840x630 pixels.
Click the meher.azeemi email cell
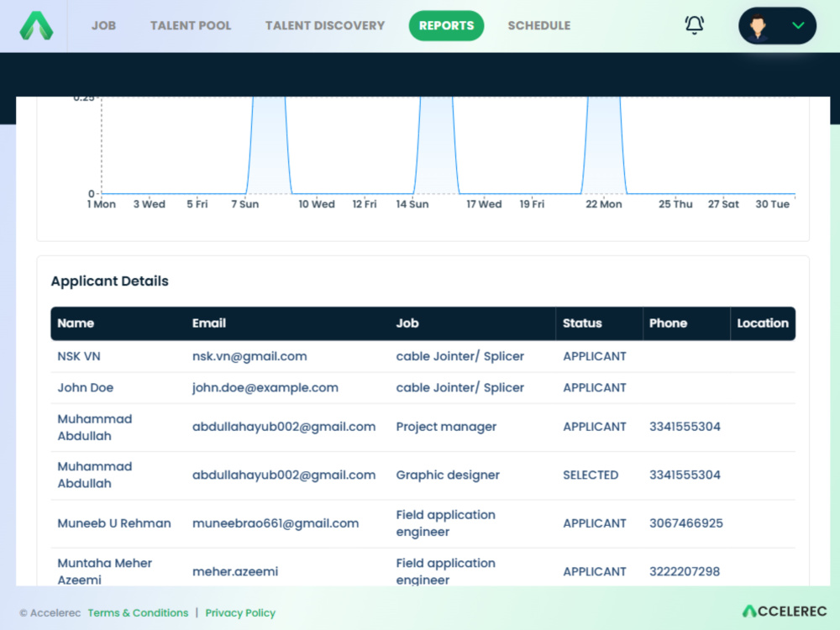[x=235, y=571]
